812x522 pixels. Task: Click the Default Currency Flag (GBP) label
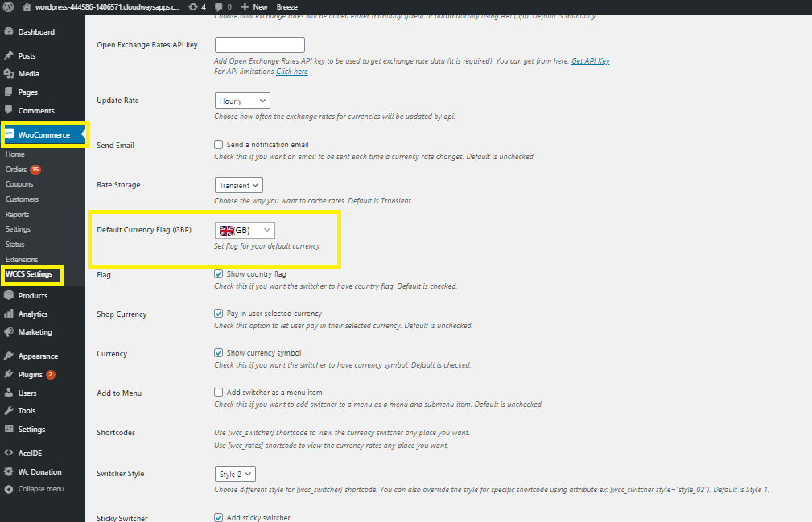(x=144, y=230)
